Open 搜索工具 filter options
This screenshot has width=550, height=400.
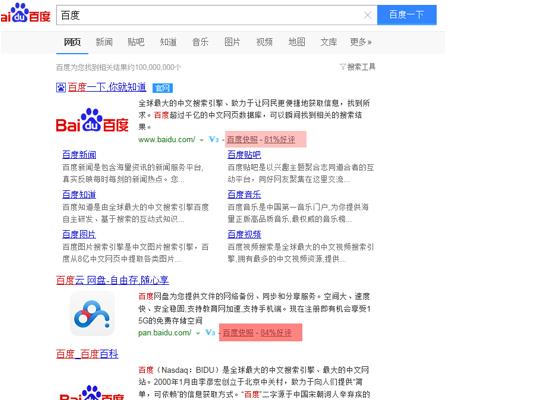(x=357, y=67)
